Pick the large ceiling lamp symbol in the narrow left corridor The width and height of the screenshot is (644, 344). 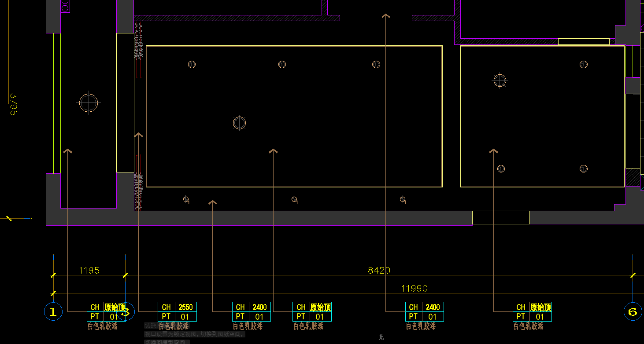click(x=89, y=103)
